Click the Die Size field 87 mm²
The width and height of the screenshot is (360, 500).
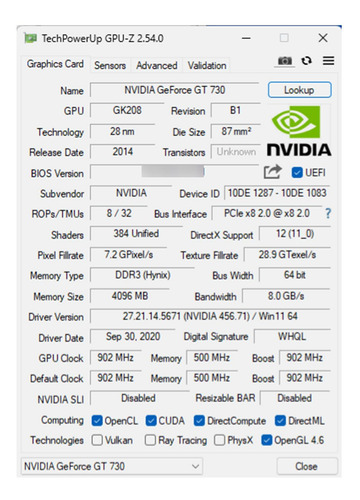click(x=235, y=132)
